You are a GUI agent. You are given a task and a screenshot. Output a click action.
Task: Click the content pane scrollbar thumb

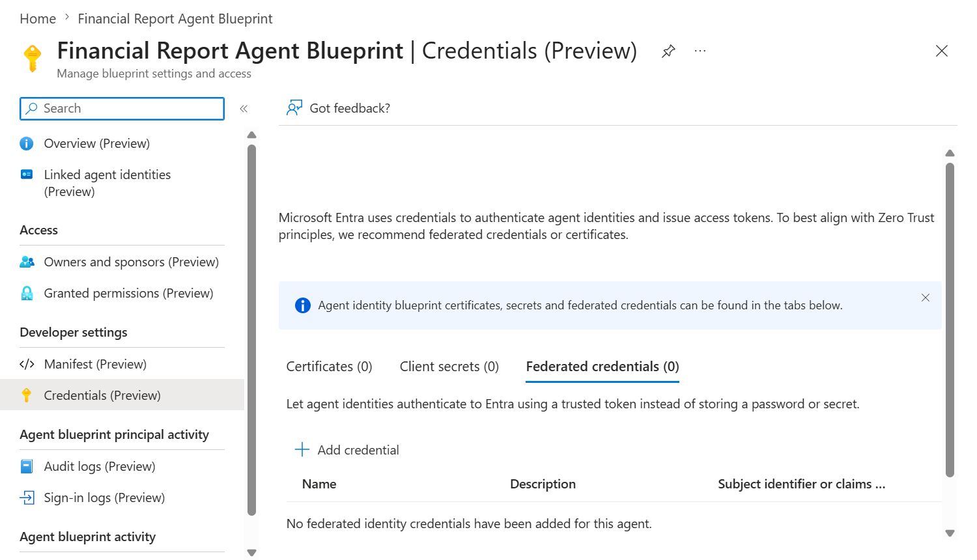[x=950, y=320]
